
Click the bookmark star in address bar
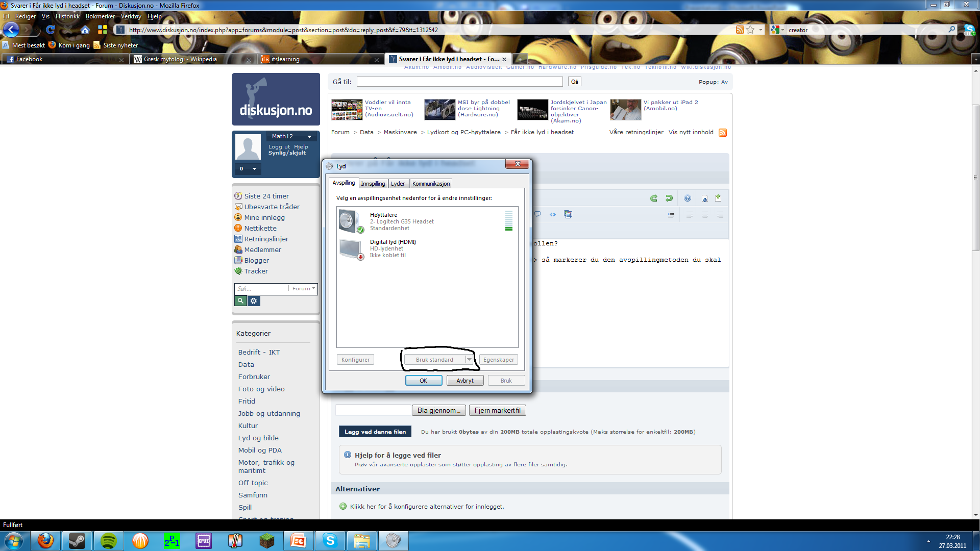pyautogui.click(x=750, y=30)
